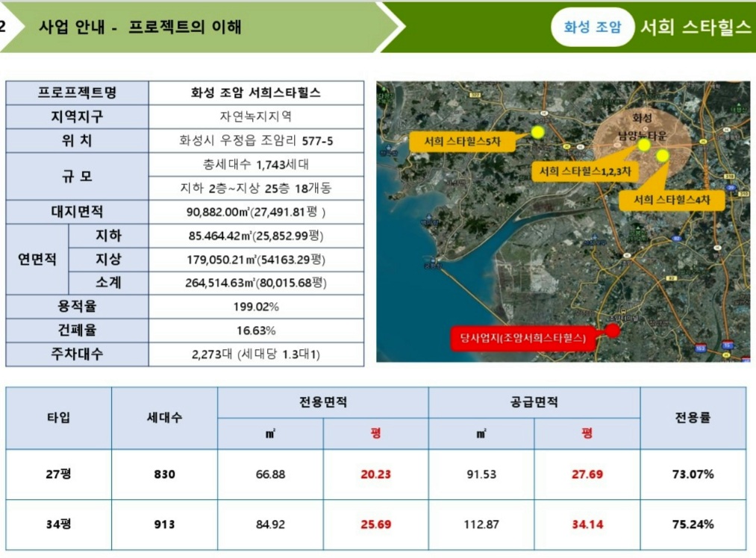Select the red value 34.14
Image resolution: width=756 pixels, height=558 pixels.
point(587,524)
